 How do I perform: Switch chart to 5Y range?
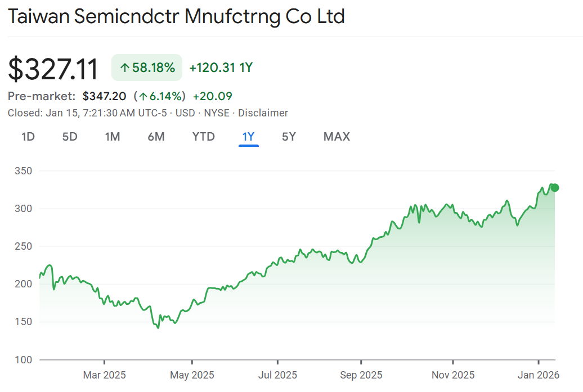(x=289, y=137)
